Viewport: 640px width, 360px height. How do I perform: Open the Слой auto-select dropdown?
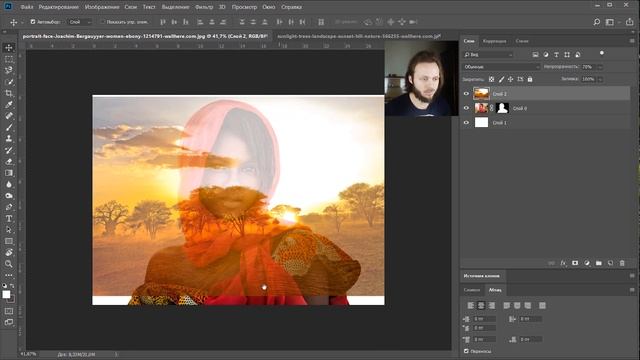pyautogui.click(x=80, y=22)
